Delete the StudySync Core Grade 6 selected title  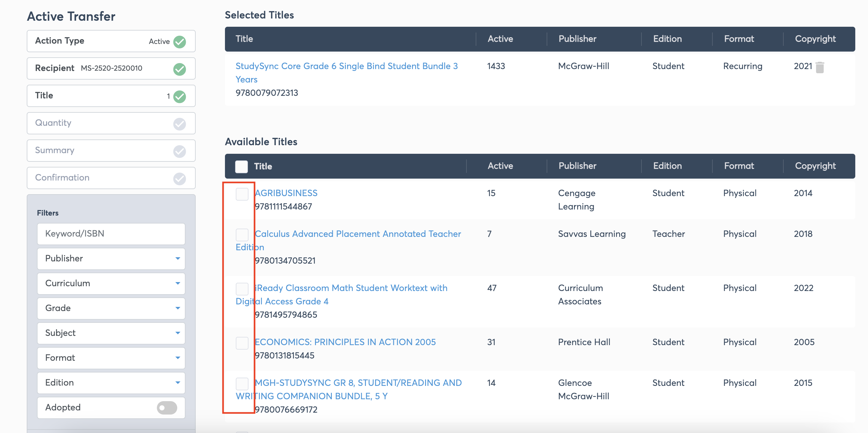click(820, 67)
